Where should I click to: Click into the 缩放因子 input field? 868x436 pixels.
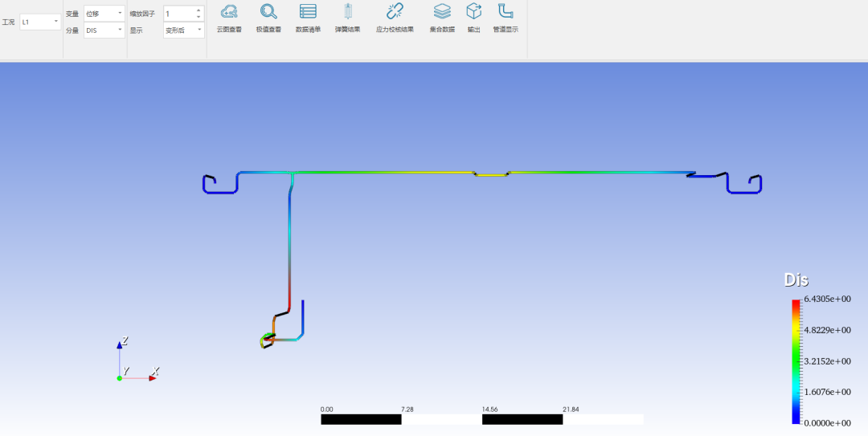point(178,14)
